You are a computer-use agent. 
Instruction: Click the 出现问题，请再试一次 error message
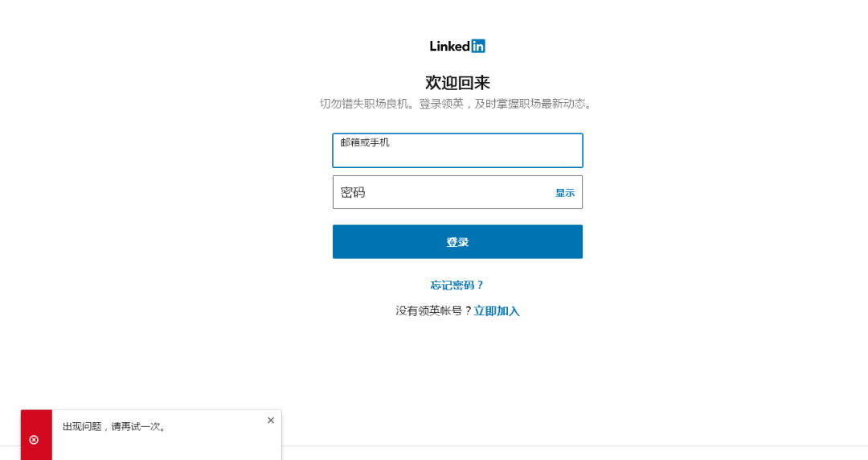pyautogui.click(x=115, y=427)
